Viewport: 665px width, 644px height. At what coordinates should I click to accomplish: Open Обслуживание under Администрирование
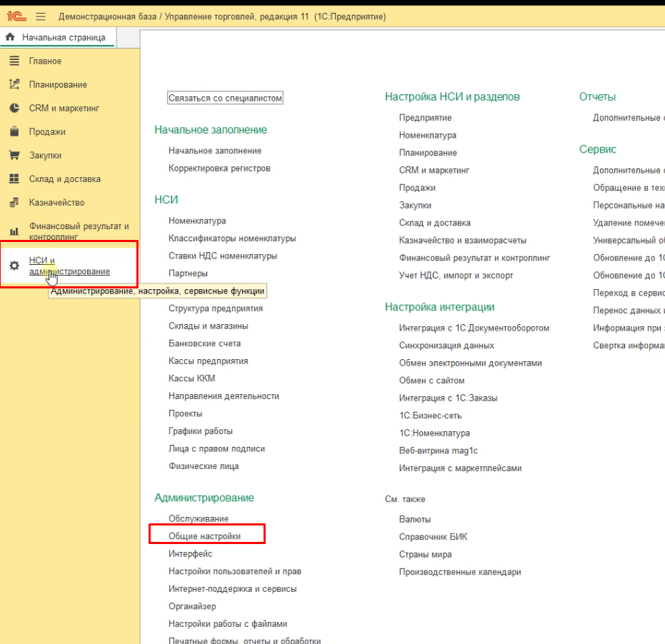198,518
